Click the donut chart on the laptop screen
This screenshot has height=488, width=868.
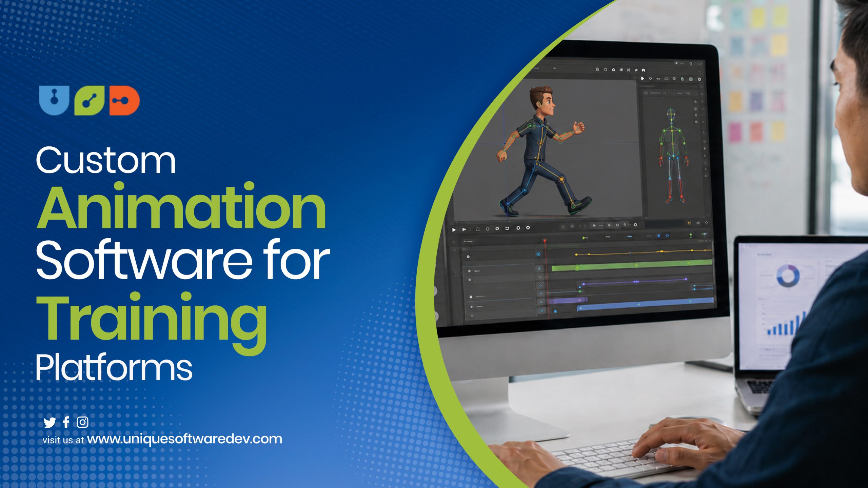point(788,276)
